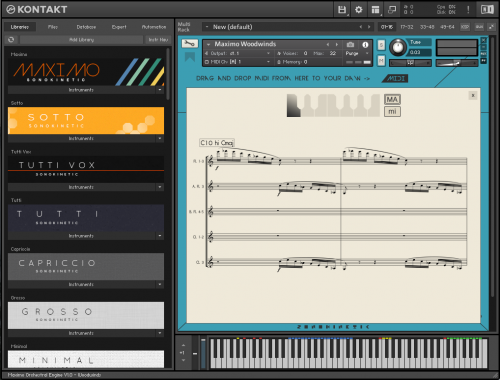Show instrument info icon
The height and width of the screenshot is (380, 500).
(x=365, y=44)
